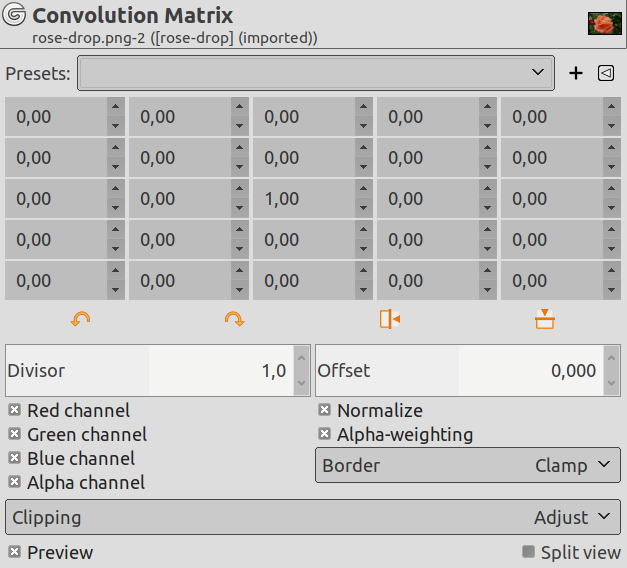Click the center matrix cell showing 1,00
The image size is (627, 568).
[x=304, y=198]
